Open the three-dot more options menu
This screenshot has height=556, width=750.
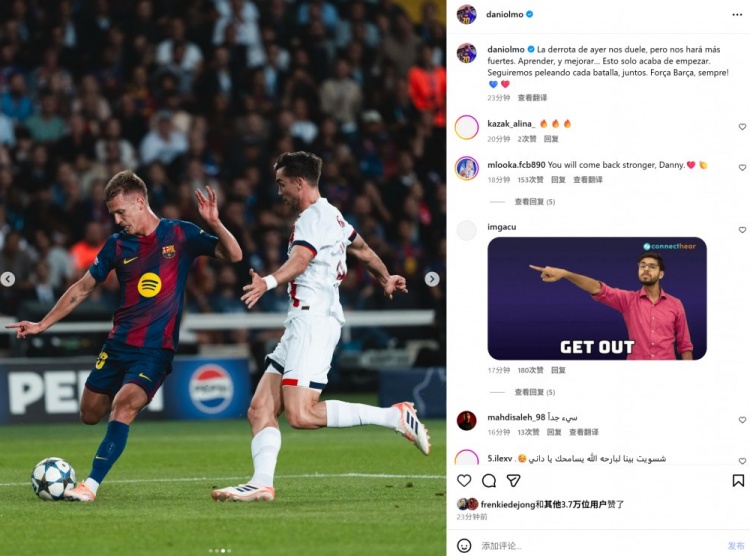(737, 15)
